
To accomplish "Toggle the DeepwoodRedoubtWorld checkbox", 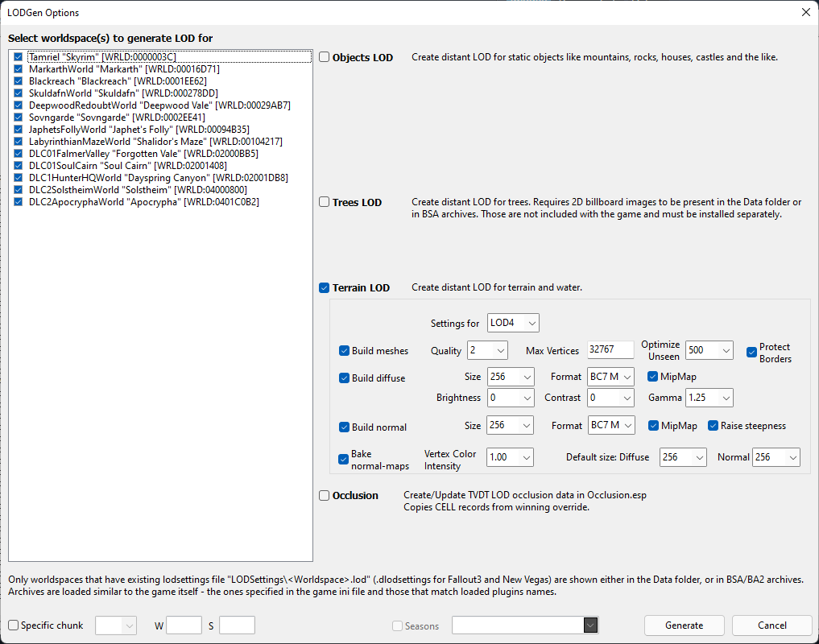I will click(19, 105).
